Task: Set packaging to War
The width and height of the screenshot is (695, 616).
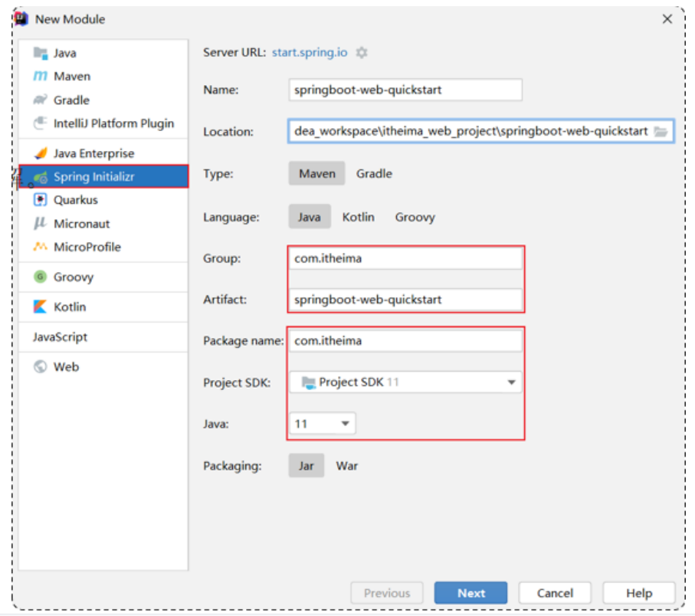Action: pyautogui.click(x=346, y=466)
